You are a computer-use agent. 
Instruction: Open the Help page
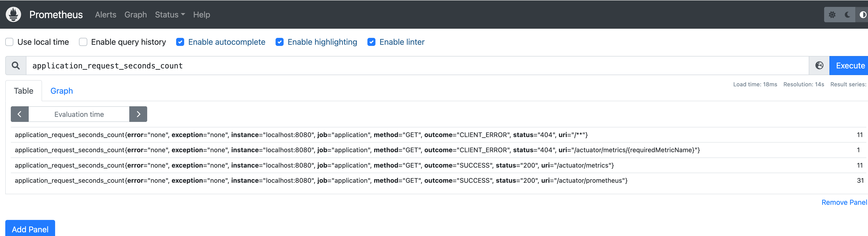tap(202, 15)
